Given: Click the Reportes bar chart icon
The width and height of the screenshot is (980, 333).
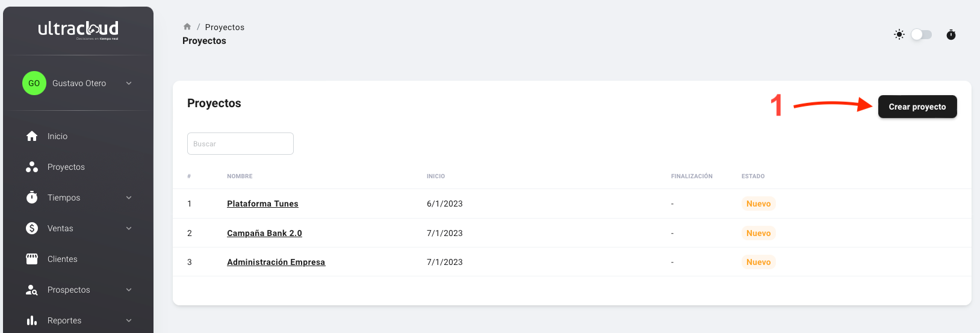Looking at the screenshot, I should [x=32, y=320].
